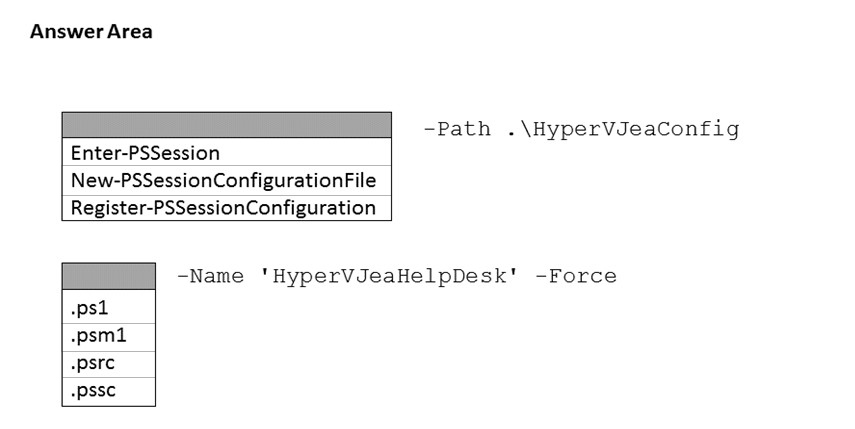
Task: Click the middle of the -Name command line
Action: click(x=396, y=276)
